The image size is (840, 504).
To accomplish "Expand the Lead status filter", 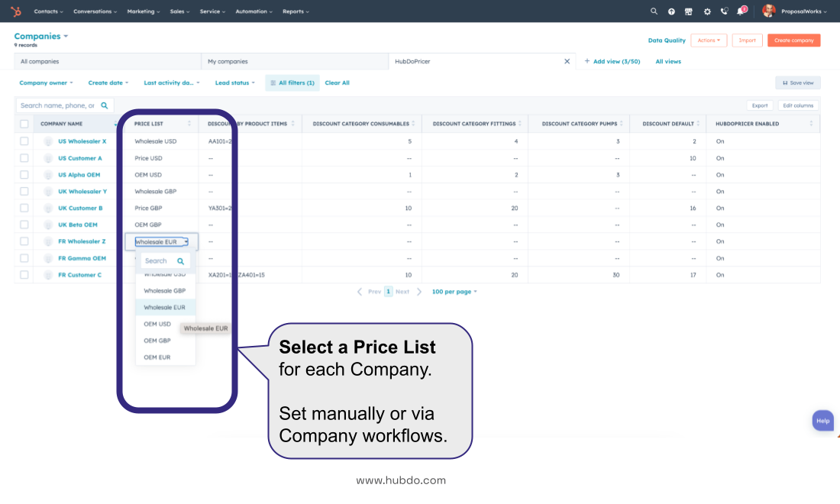I will [x=234, y=83].
